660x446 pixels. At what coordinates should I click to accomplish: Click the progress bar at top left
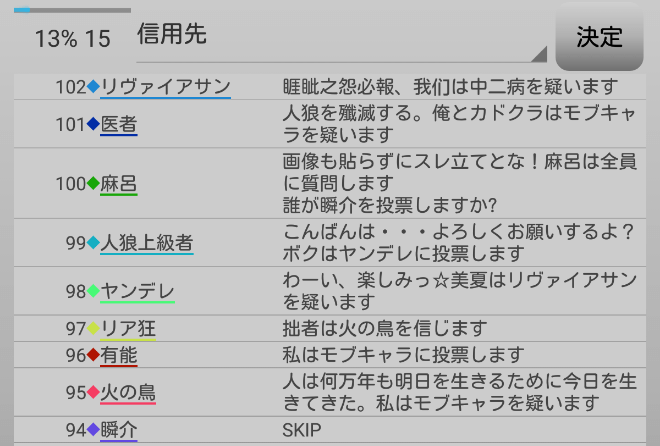coord(72,10)
